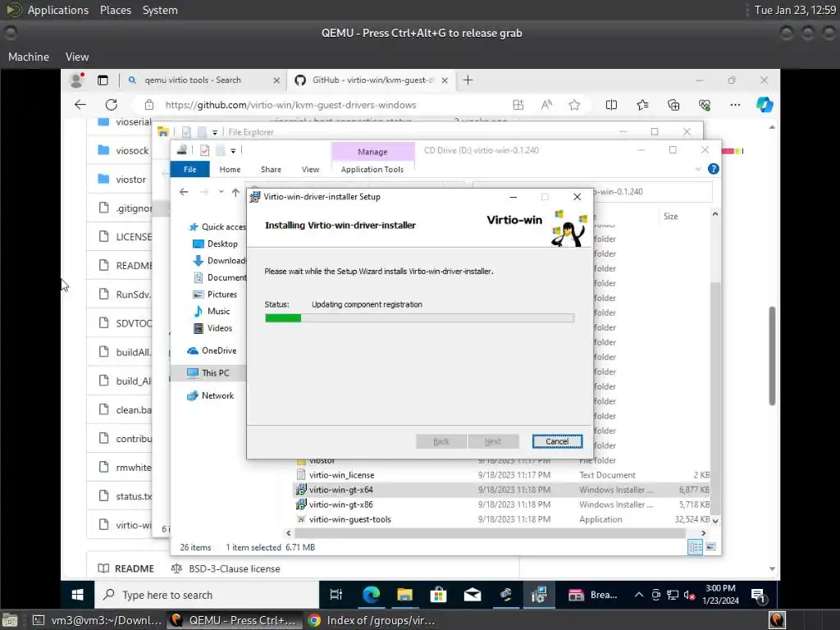
Task: Select virtio-win_license text document
Action: (341, 475)
